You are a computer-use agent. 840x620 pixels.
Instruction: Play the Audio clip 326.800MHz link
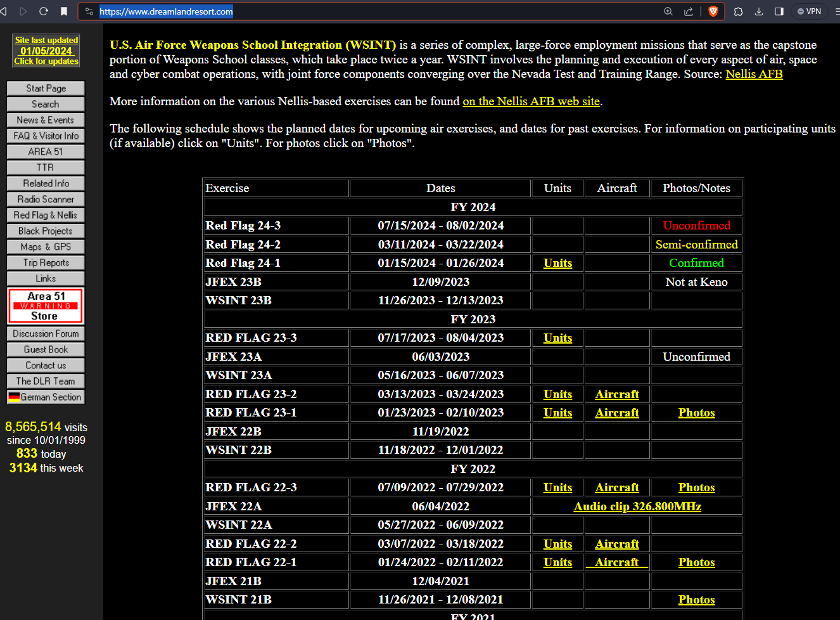tap(637, 507)
